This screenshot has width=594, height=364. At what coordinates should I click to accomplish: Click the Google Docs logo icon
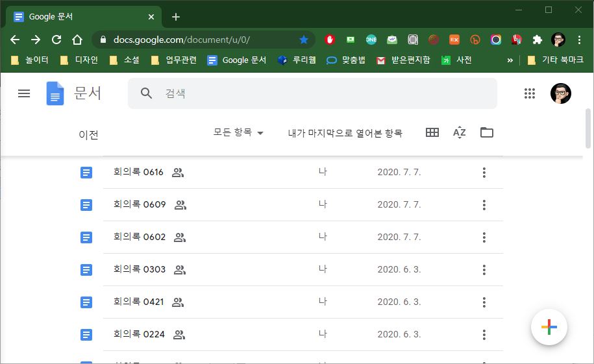pyautogui.click(x=55, y=93)
